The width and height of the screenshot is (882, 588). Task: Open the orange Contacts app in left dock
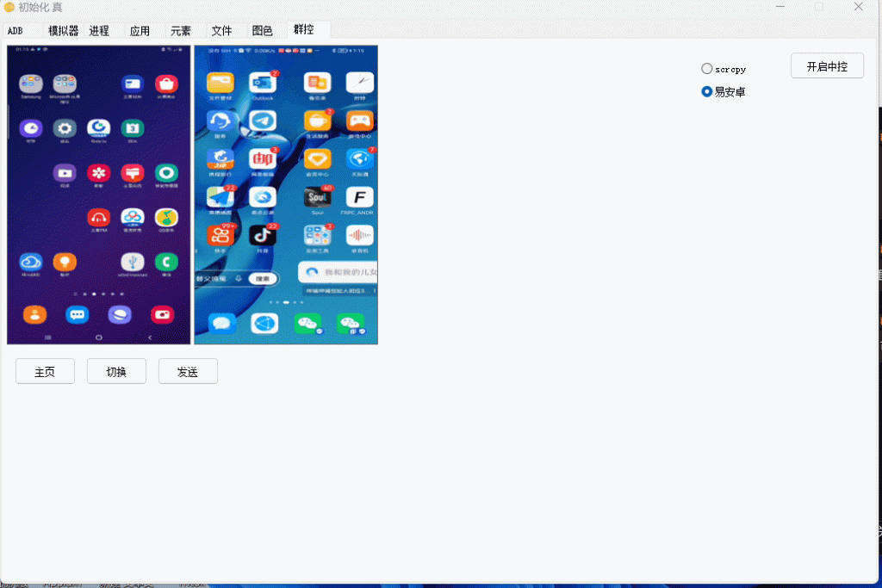[34, 315]
